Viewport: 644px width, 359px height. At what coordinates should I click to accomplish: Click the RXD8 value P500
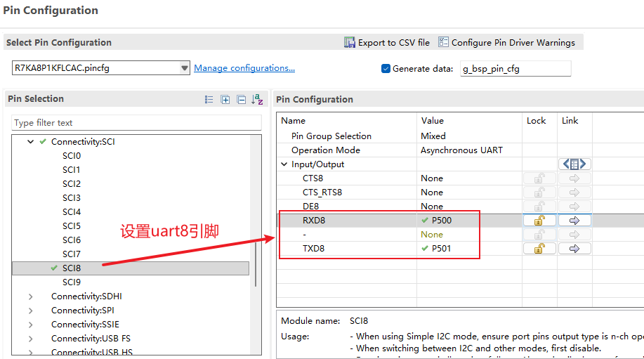(442, 221)
